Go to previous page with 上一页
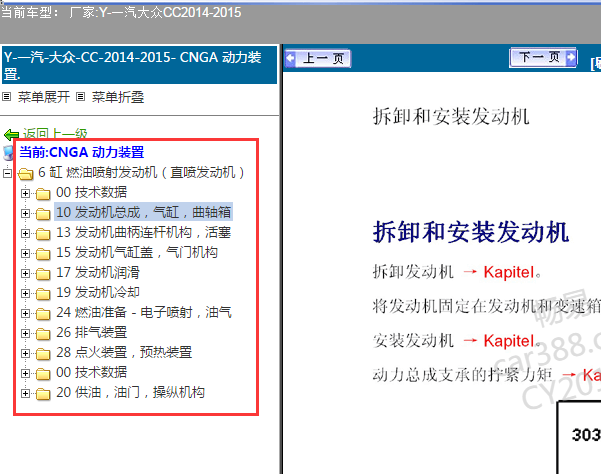Screen dimensions: 601x474 (318, 59)
